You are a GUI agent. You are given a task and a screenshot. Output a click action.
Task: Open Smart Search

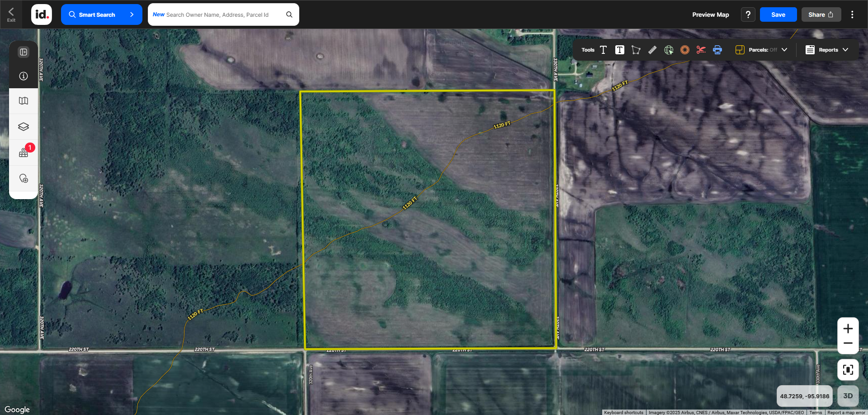(x=101, y=14)
